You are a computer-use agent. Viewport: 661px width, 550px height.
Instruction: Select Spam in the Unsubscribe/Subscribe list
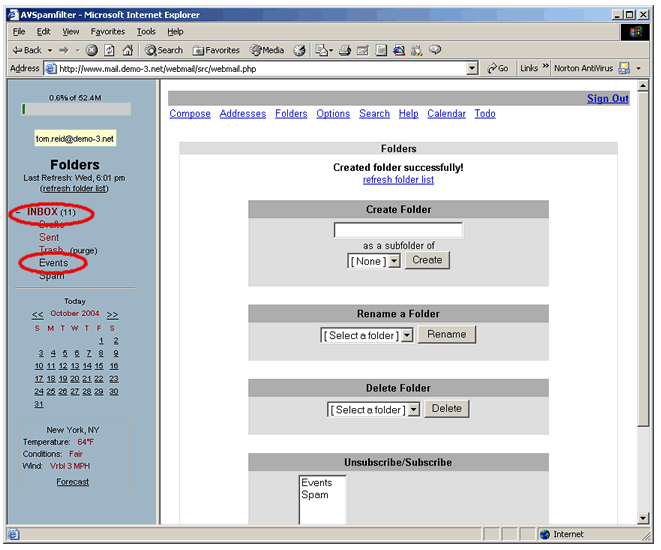click(x=314, y=495)
